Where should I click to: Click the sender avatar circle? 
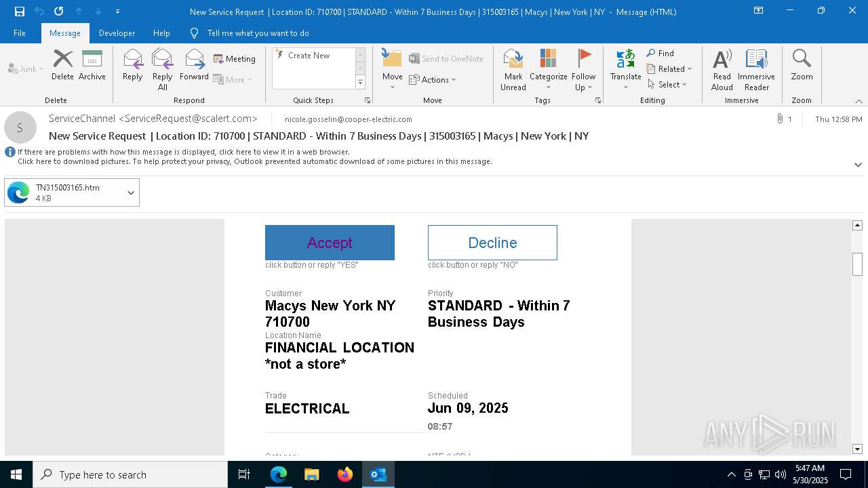pos(20,127)
